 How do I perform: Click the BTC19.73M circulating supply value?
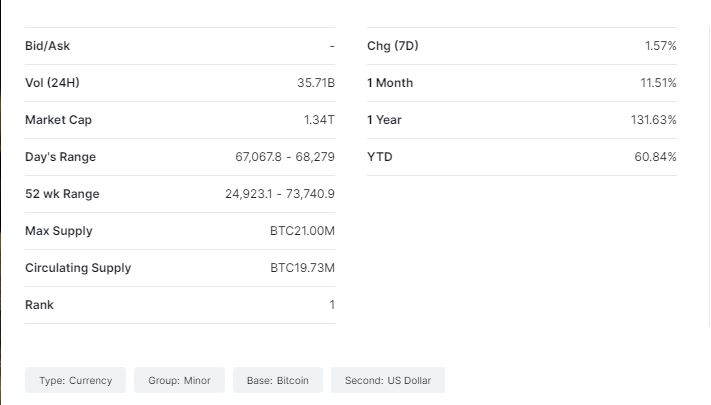[x=302, y=268]
